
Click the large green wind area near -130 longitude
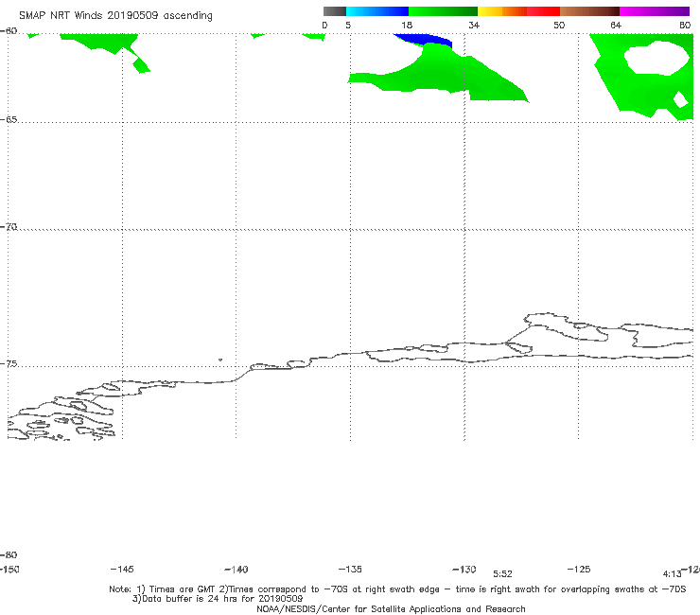442,72
